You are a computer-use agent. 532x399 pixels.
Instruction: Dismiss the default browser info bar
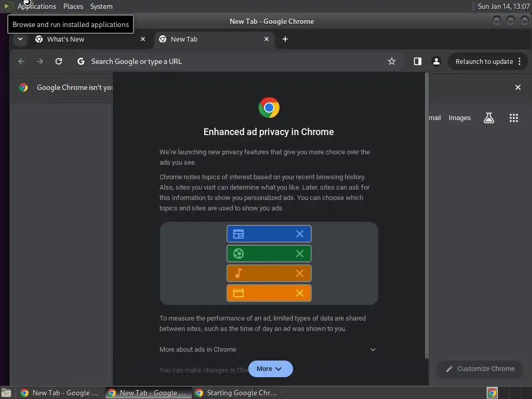click(x=518, y=87)
